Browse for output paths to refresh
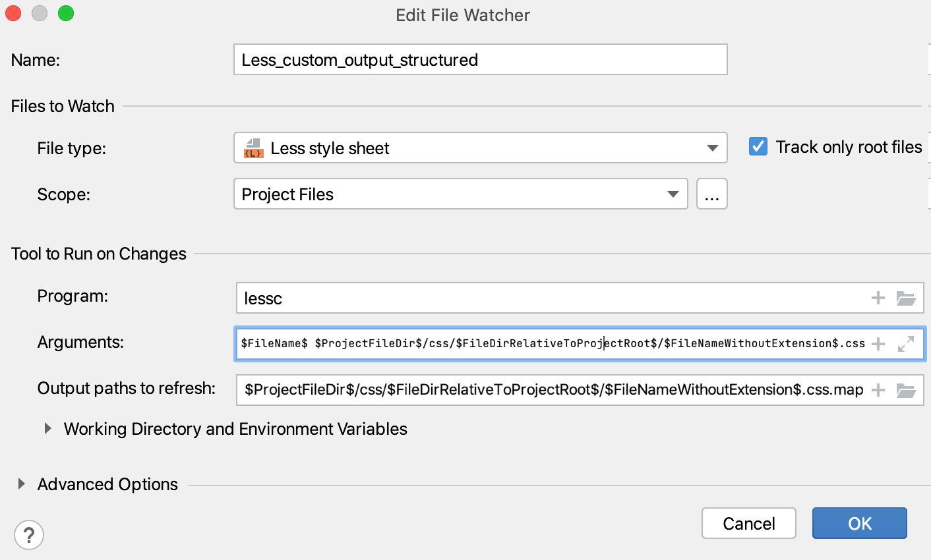Viewport: 931px width, 560px height. (906, 390)
